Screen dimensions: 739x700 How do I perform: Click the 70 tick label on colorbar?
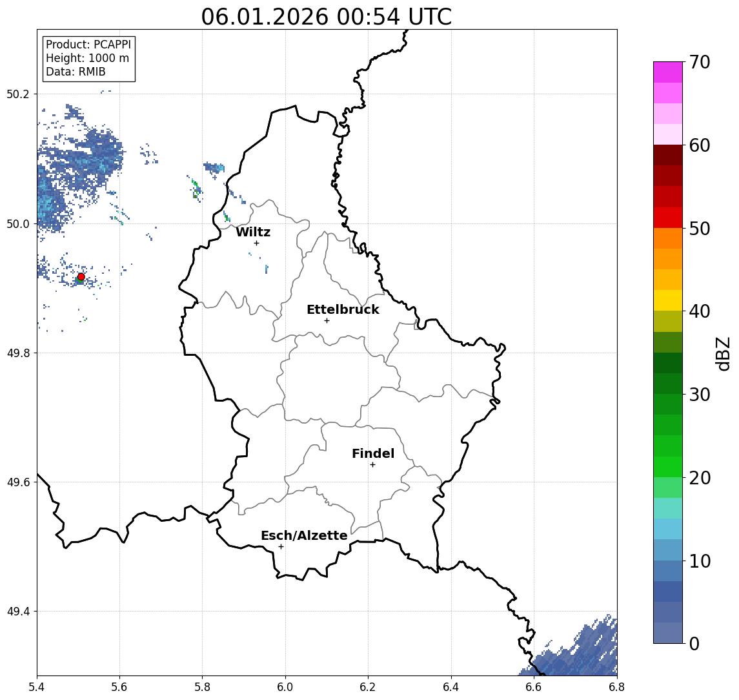pyautogui.click(x=700, y=62)
